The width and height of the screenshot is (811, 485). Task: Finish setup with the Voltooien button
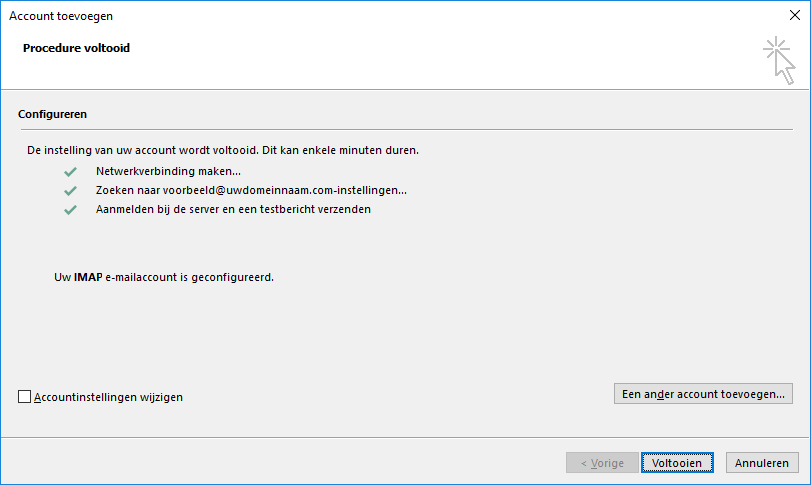pyautogui.click(x=677, y=462)
